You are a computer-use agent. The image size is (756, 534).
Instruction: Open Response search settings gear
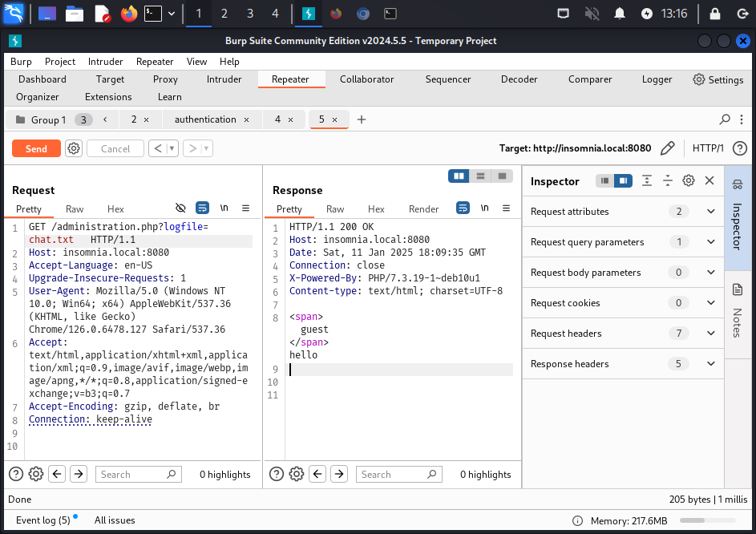[296, 474]
